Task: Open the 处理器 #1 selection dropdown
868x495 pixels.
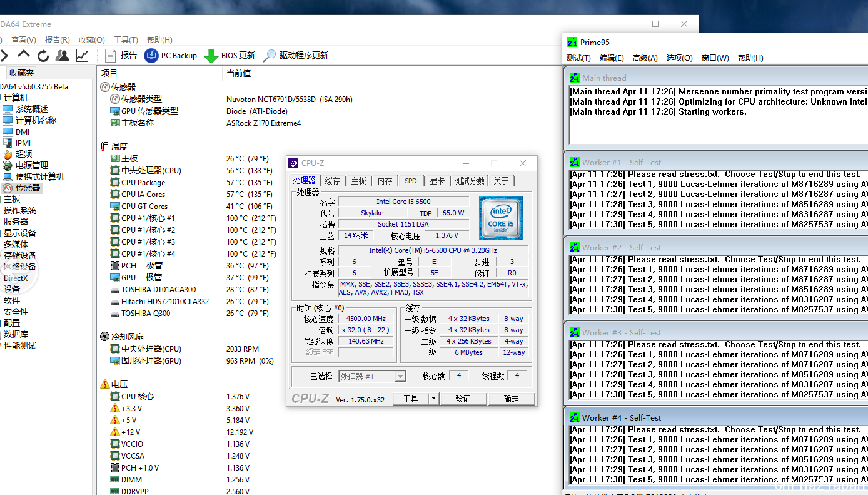Action: pos(372,377)
